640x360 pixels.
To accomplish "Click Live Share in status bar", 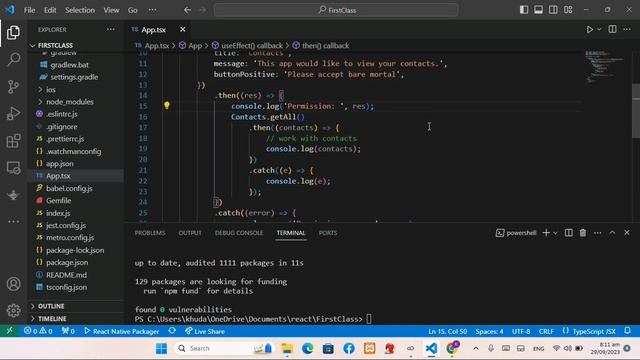I will coord(205,331).
